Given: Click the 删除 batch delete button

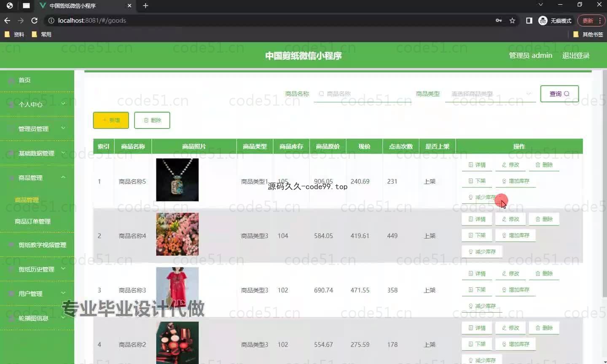Looking at the screenshot, I should 152,120.
